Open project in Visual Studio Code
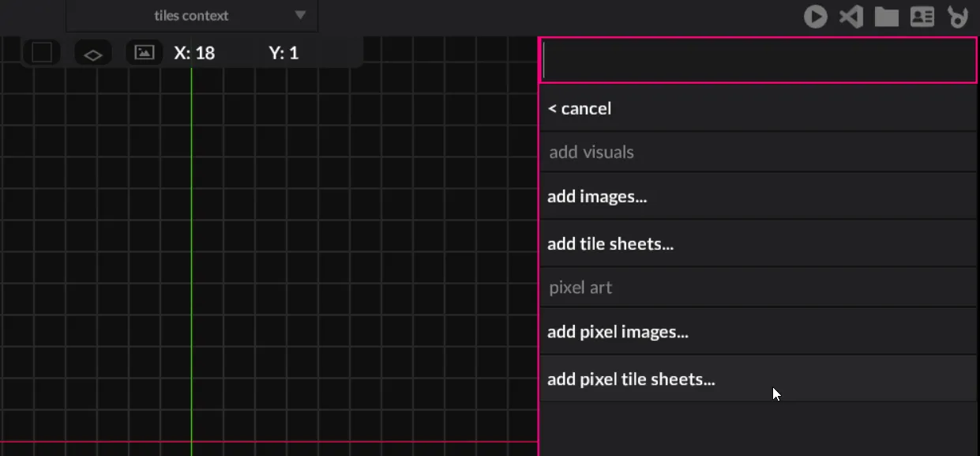 pyautogui.click(x=850, y=17)
